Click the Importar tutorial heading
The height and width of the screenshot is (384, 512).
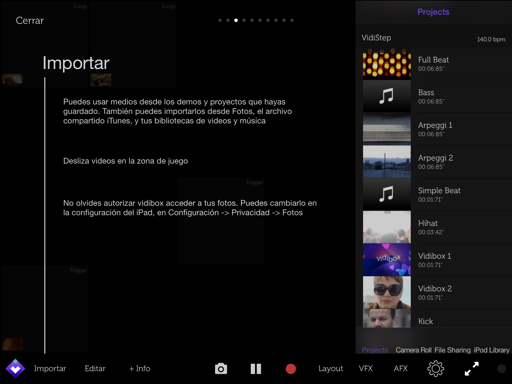[x=76, y=63]
